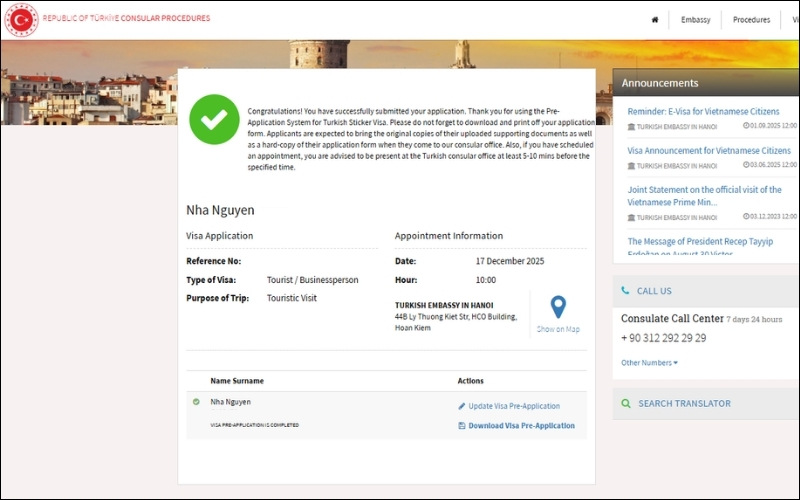Click the embassy icon under Joint Statement announcement

(x=631, y=217)
